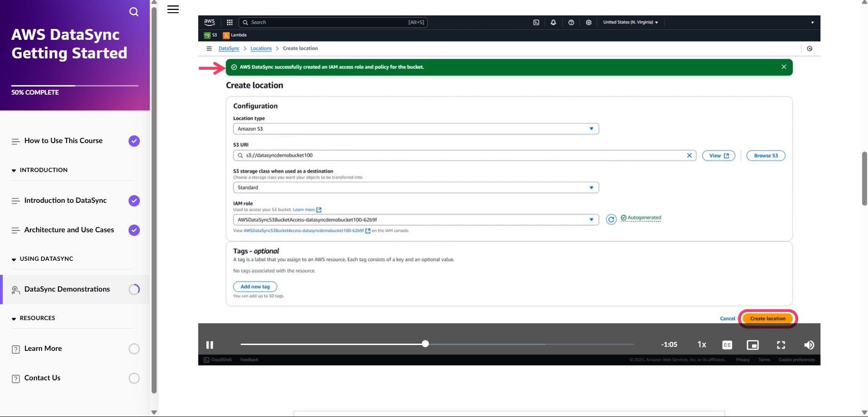Toggle DataSync console side navigation
The width and height of the screenshot is (868, 417).
pyautogui.click(x=209, y=48)
